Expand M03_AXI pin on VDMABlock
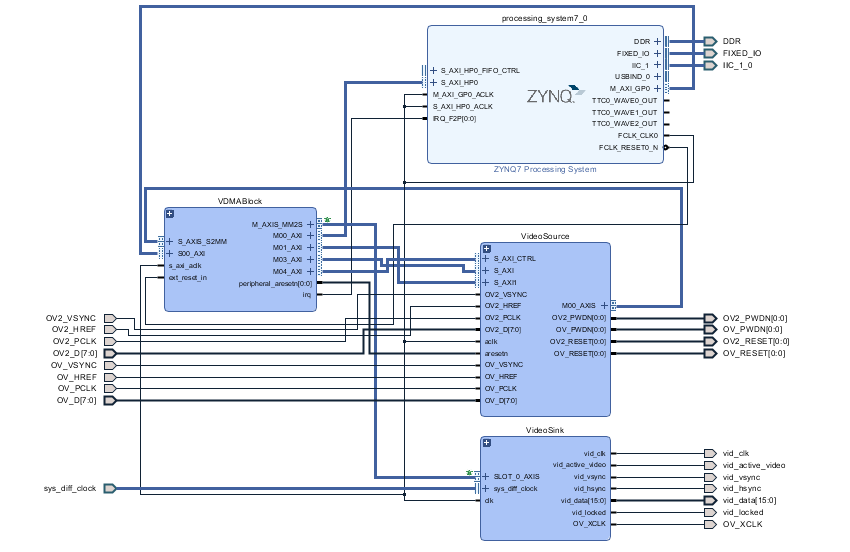This screenshot has width=850, height=552. click(x=310, y=259)
